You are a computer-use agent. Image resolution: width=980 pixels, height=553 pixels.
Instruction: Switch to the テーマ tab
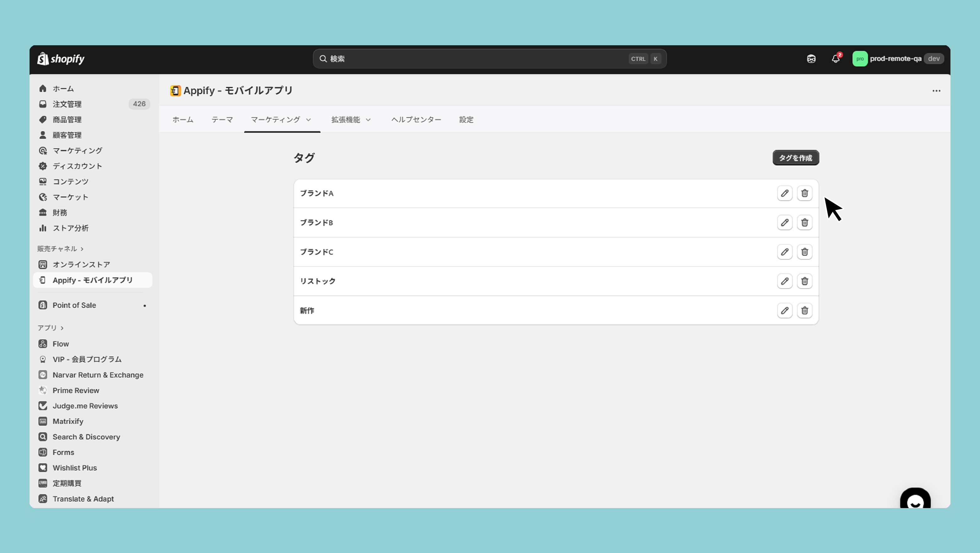click(222, 119)
